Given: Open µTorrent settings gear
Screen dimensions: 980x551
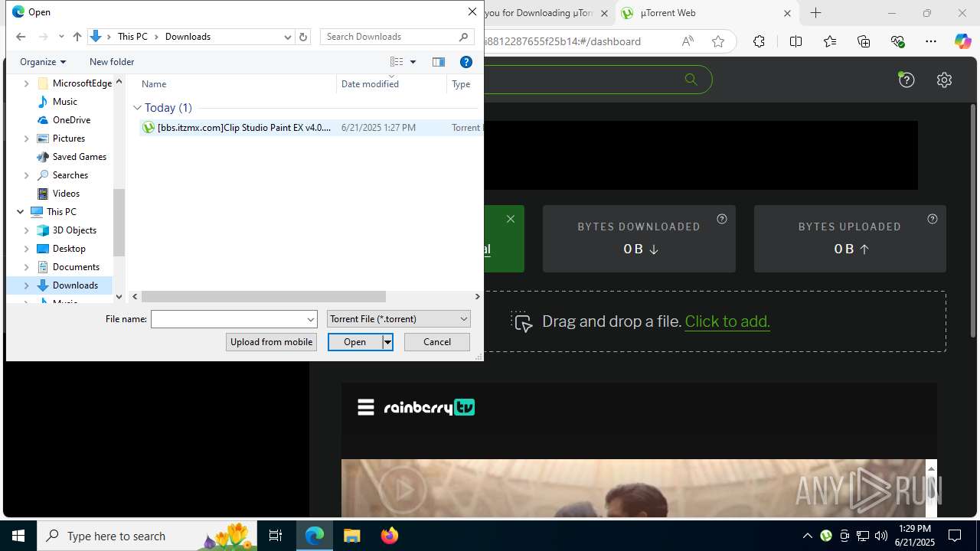Looking at the screenshot, I should (x=944, y=80).
